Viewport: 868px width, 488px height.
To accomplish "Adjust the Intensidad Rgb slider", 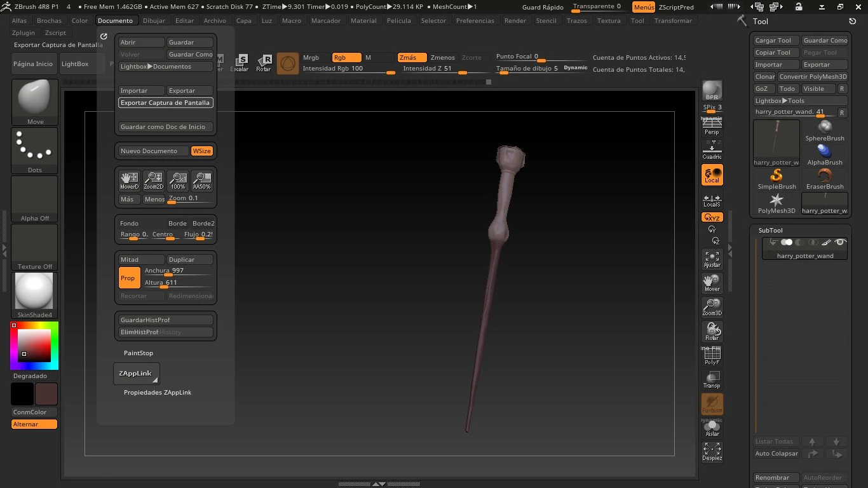I will point(348,69).
